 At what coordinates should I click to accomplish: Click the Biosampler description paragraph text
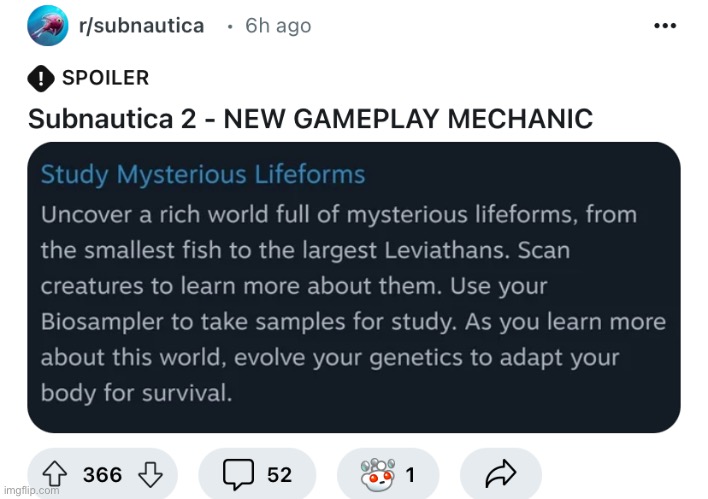[x=354, y=303]
